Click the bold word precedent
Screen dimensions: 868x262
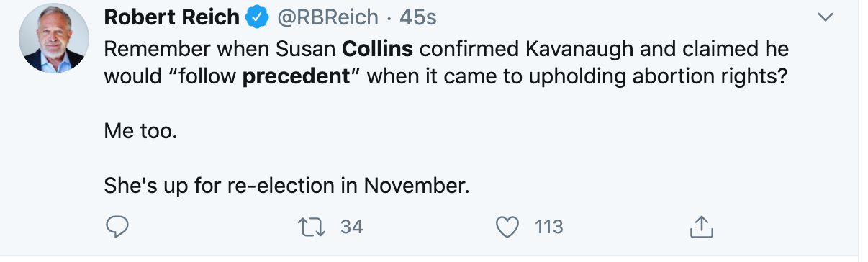295,77
